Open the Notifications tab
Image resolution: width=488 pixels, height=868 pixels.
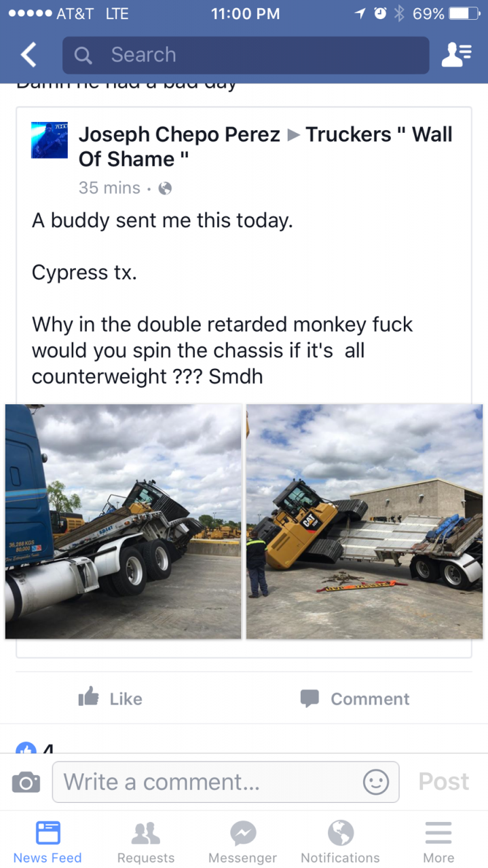click(x=340, y=842)
